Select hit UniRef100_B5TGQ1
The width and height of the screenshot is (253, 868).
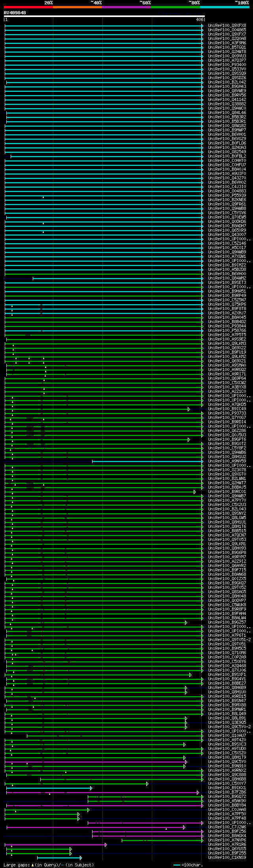(227, 47)
